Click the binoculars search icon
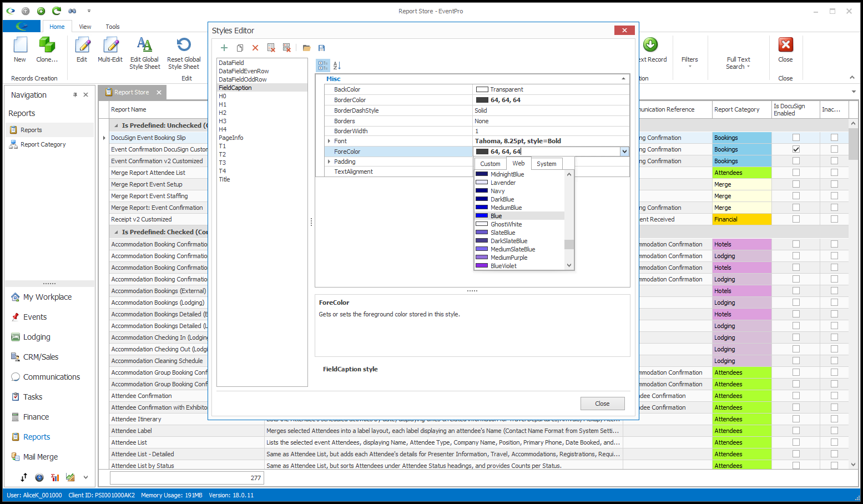Image resolution: width=863 pixels, height=504 pixels. [x=72, y=11]
